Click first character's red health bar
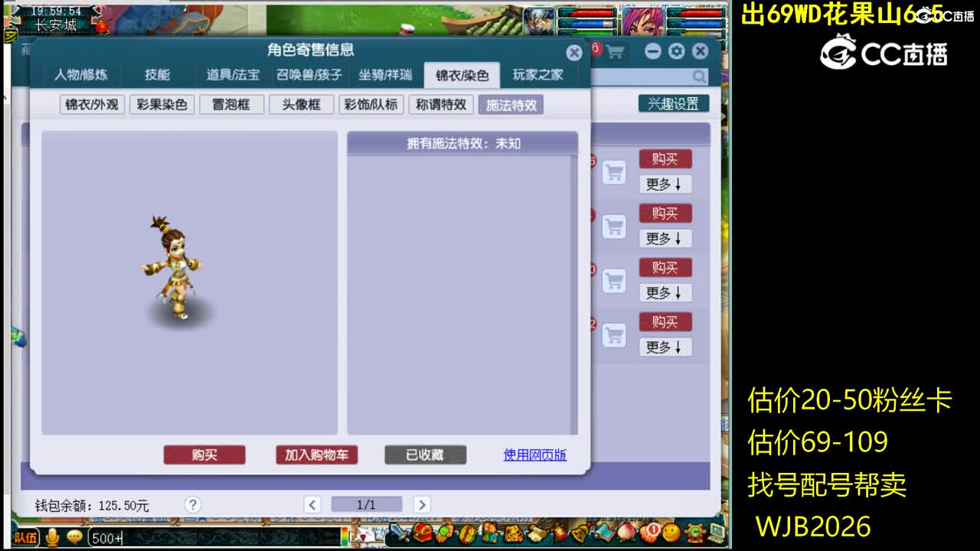 pos(587,13)
